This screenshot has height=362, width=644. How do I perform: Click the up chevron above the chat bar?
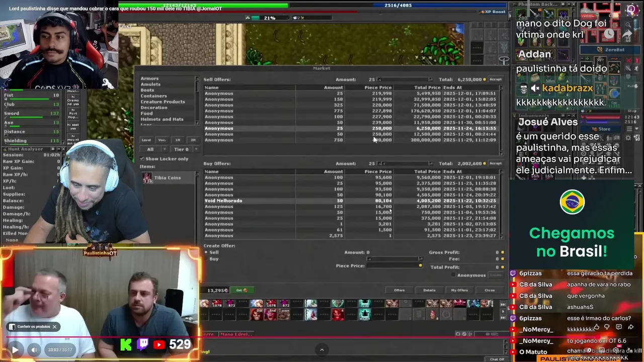tap(322, 350)
